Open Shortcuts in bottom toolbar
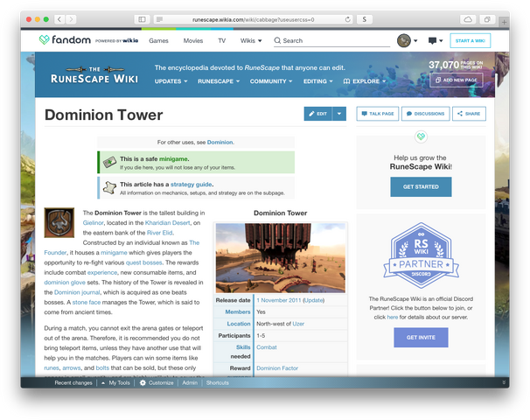 pos(218,382)
